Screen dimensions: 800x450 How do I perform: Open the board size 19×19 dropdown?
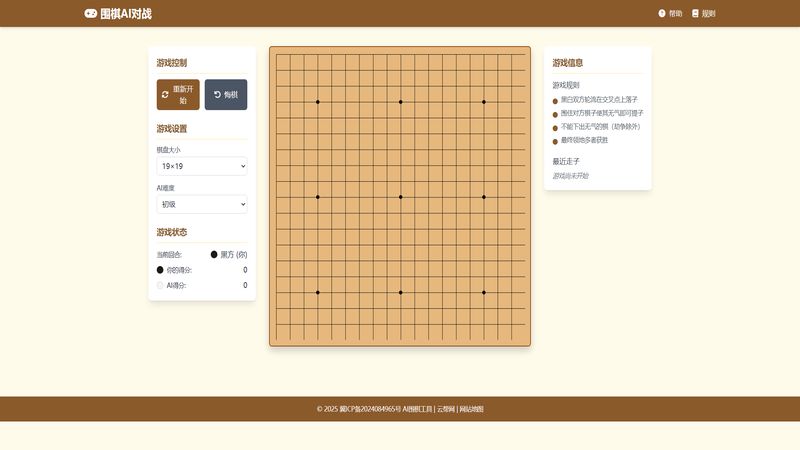[201, 166]
